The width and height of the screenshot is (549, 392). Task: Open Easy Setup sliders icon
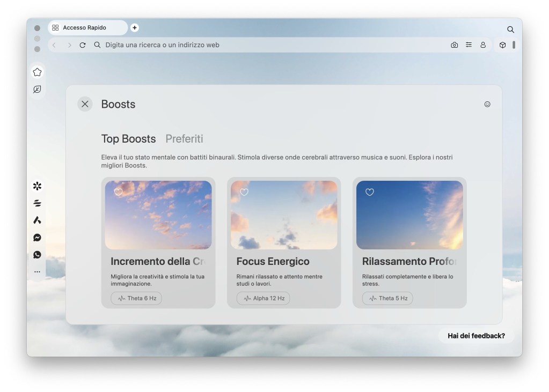pyautogui.click(x=469, y=45)
